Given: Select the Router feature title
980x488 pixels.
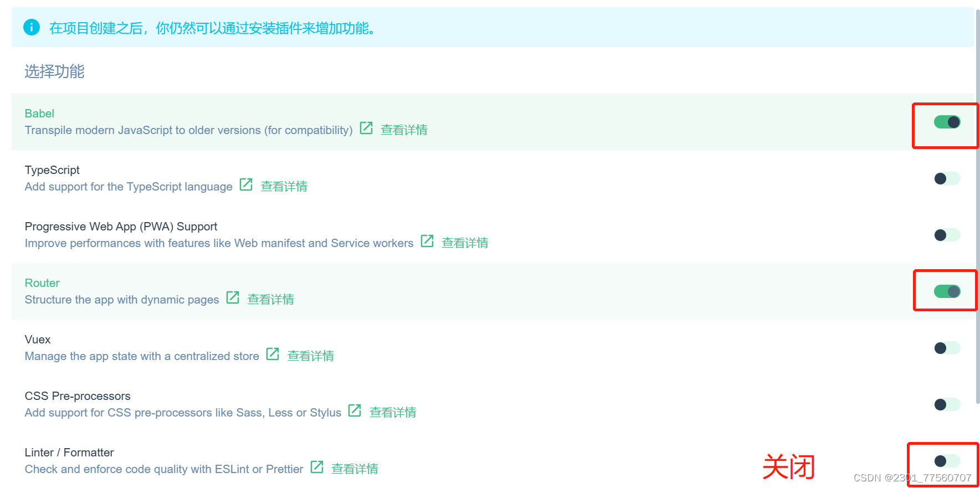Looking at the screenshot, I should tap(42, 283).
